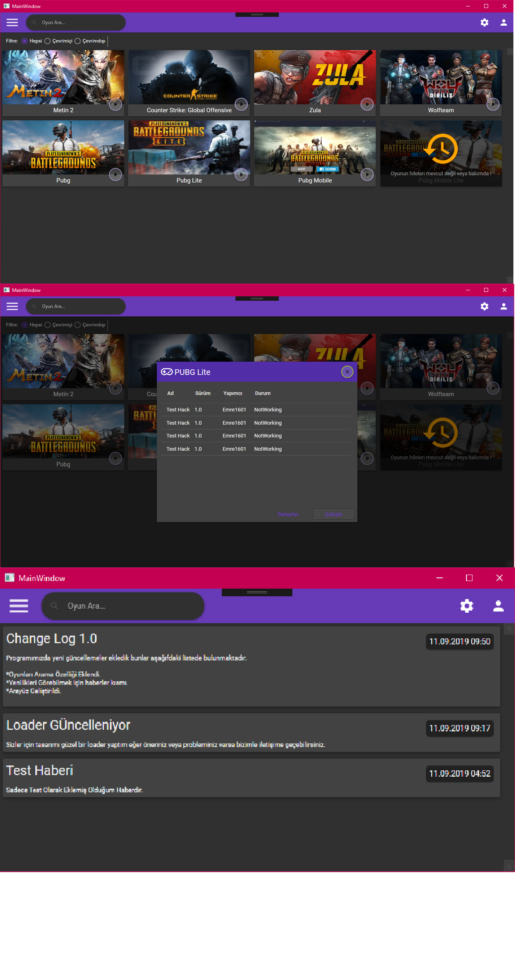Viewport: 515px width, 980px height.
Task: Click the Yapımcı column header
Action: point(233,393)
